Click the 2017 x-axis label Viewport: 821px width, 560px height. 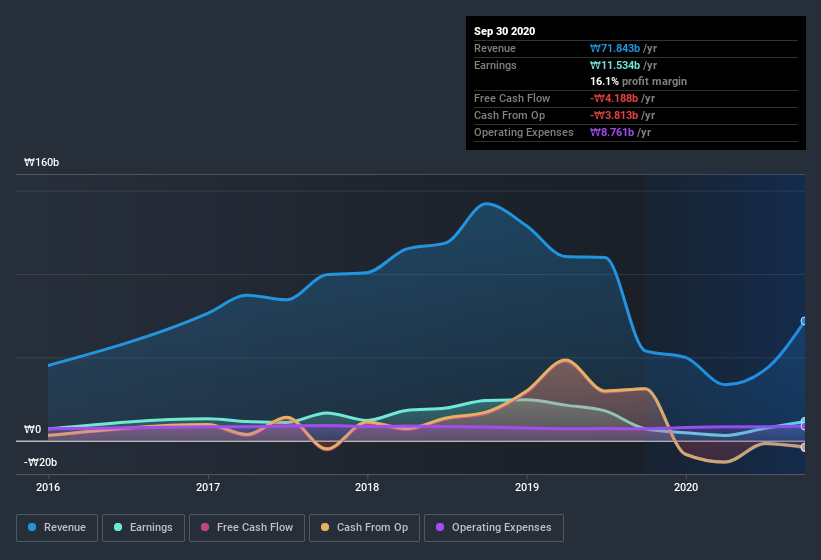pyautogui.click(x=208, y=487)
